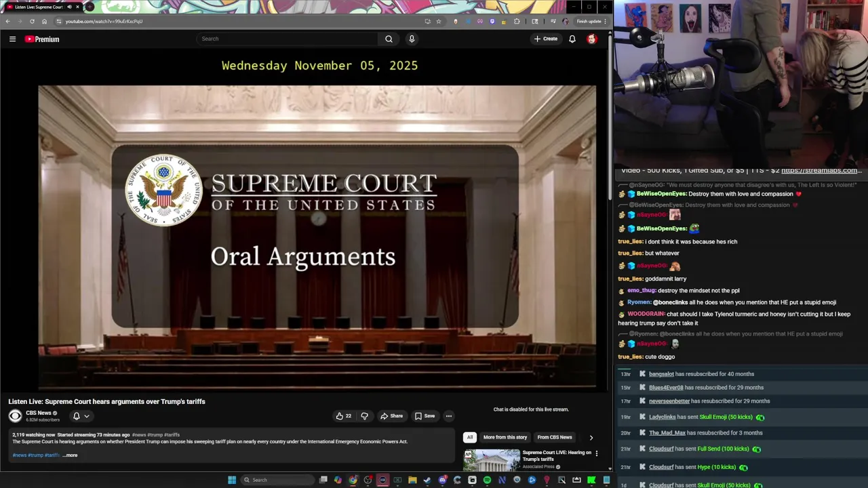Bookmark this page with star icon

(439, 21)
